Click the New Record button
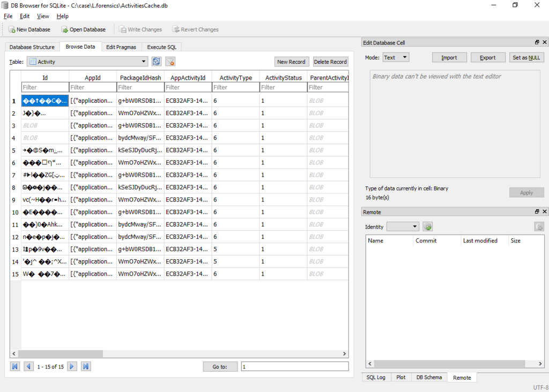Image resolution: width=549 pixels, height=392 pixels. point(291,62)
